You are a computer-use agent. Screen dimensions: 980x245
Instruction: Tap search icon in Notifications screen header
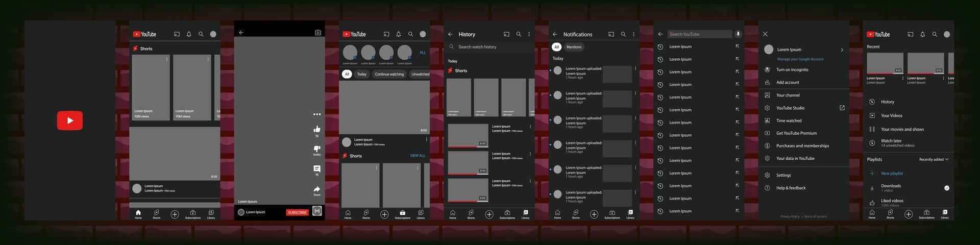pyautogui.click(x=623, y=34)
